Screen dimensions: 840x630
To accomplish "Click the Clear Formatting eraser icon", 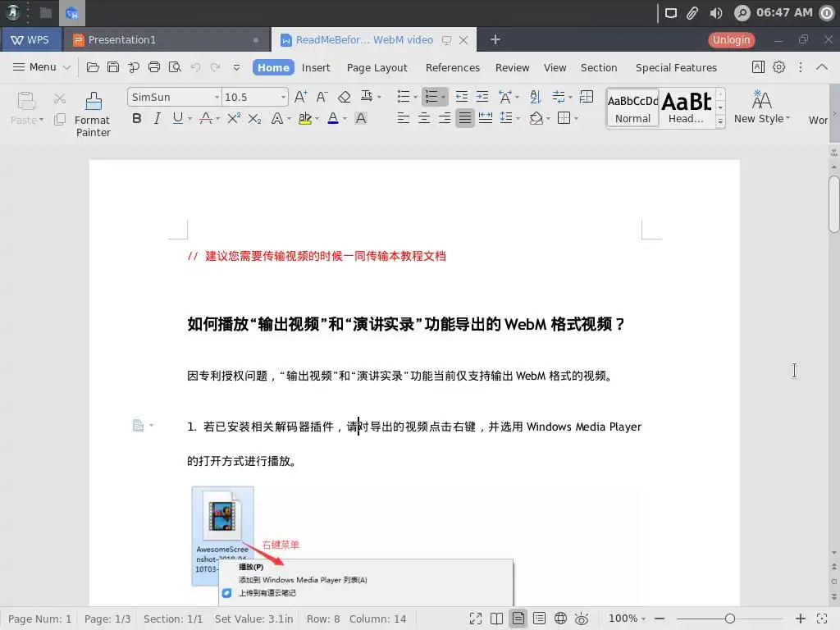I will coord(344,97).
